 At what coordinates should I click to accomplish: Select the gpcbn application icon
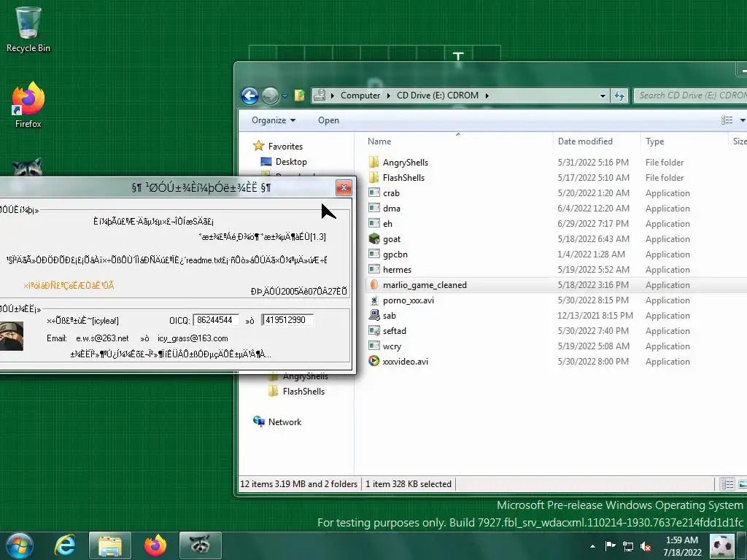coord(374,254)
